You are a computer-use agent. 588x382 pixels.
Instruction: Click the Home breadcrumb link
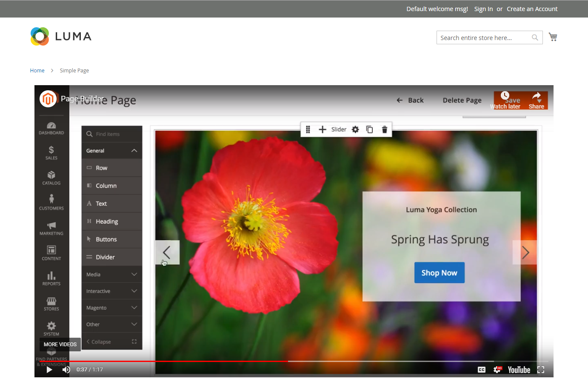click(37, 71)
